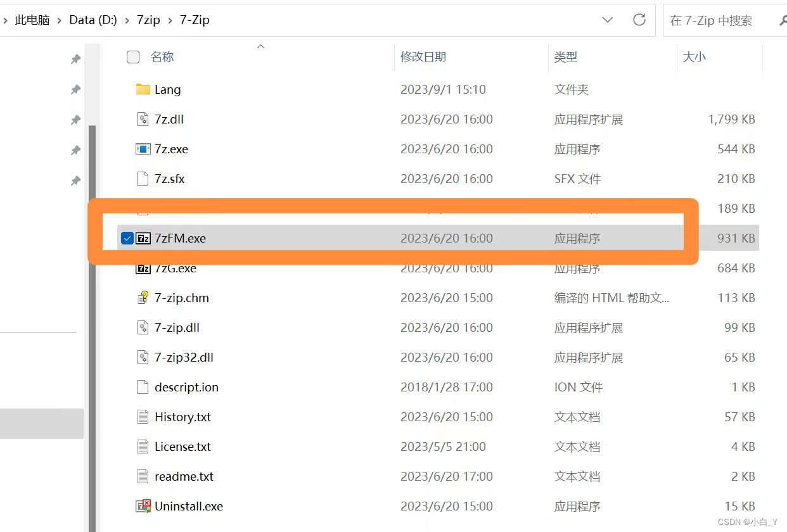The height and width of the screenshot is (532, 787).
Task: Click the descript.ion file icon
Action: point(143,387)
